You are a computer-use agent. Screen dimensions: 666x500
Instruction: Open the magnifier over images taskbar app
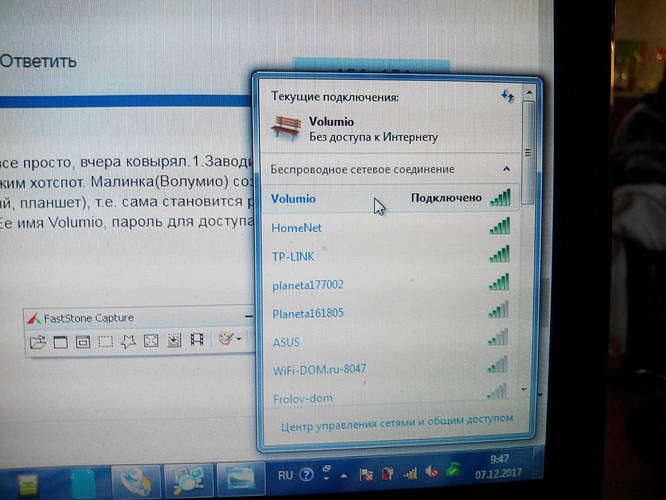189,480
